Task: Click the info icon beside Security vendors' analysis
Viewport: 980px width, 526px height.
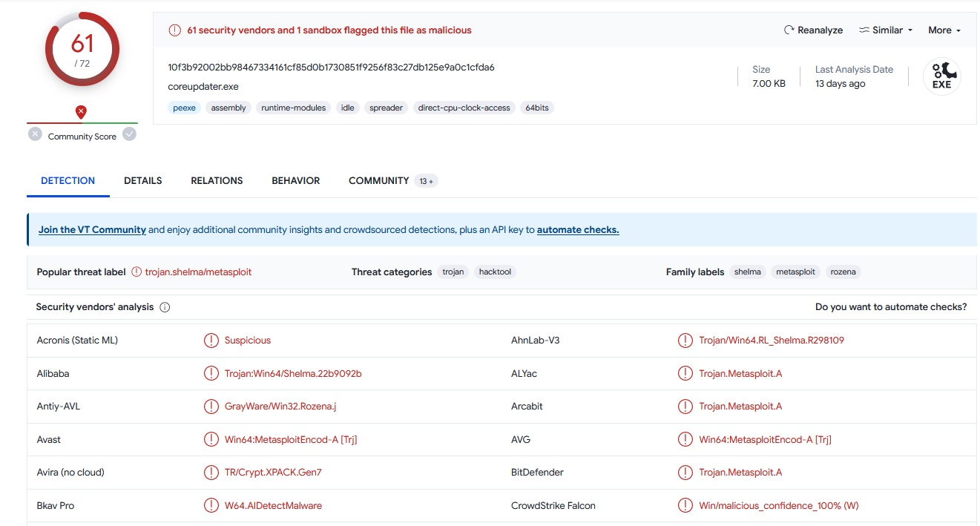Action: (x=165, y=307)
